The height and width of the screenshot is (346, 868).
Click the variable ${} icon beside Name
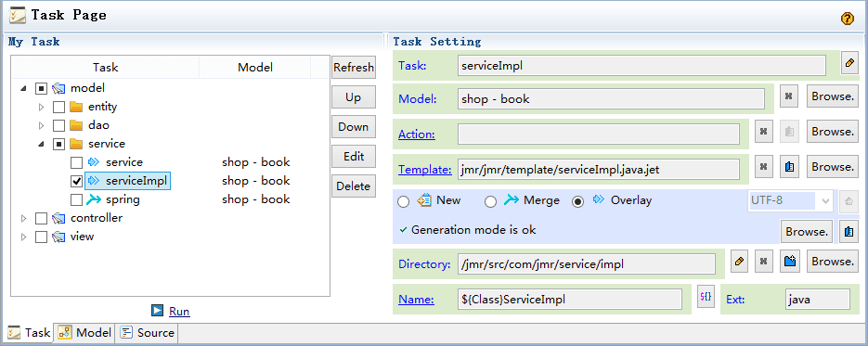pos(706,297)
